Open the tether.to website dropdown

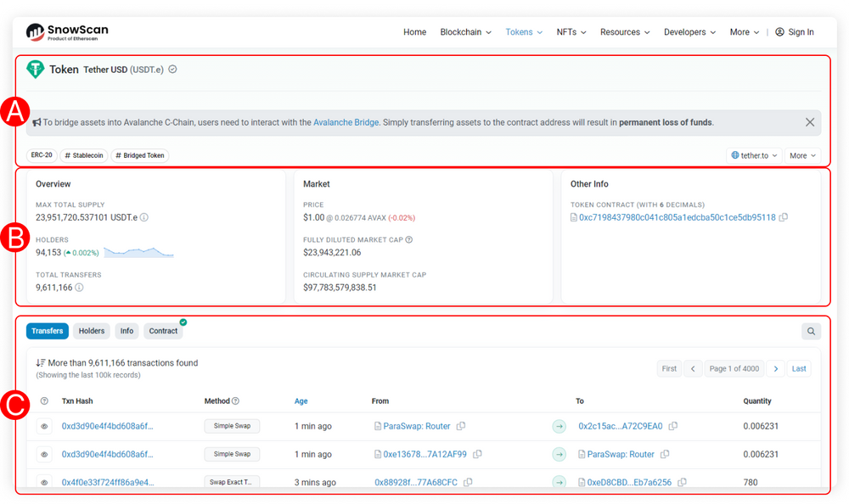click(754, 155)
